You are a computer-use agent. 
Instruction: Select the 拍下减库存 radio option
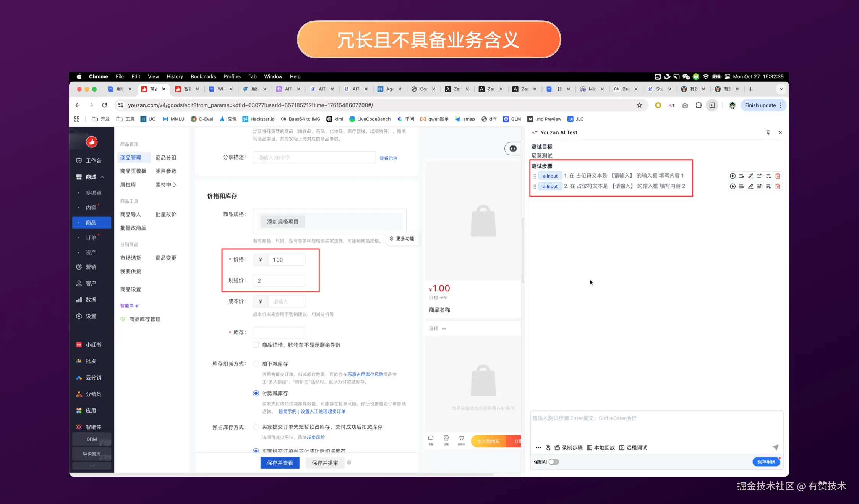pyautogui.click(x=256, y=364)
